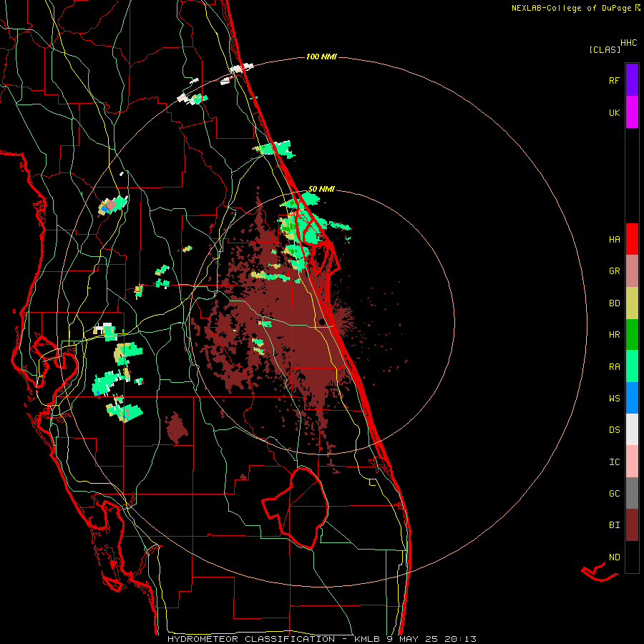This screenshot has width=644, height=644.
Task: Click the 'ND' legend label
Action: pos(614,557)
